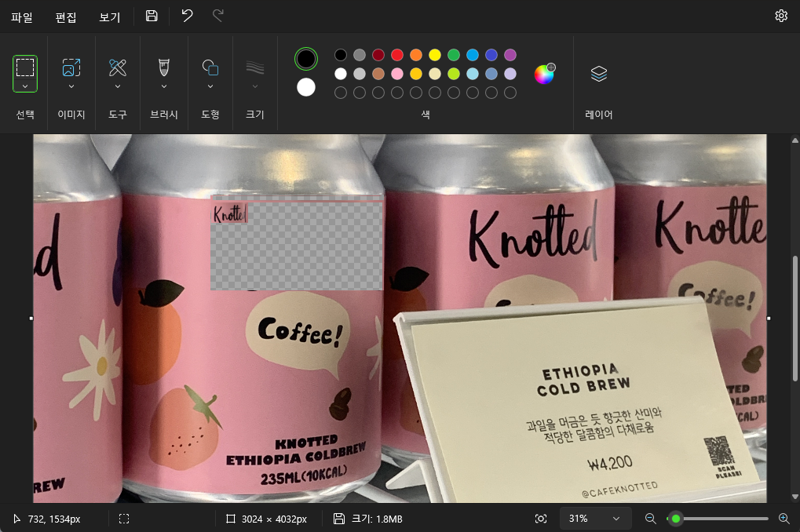Select the rectangular selection tool
The height and width of the screenshot is (532, 800).
pos(25,67)
